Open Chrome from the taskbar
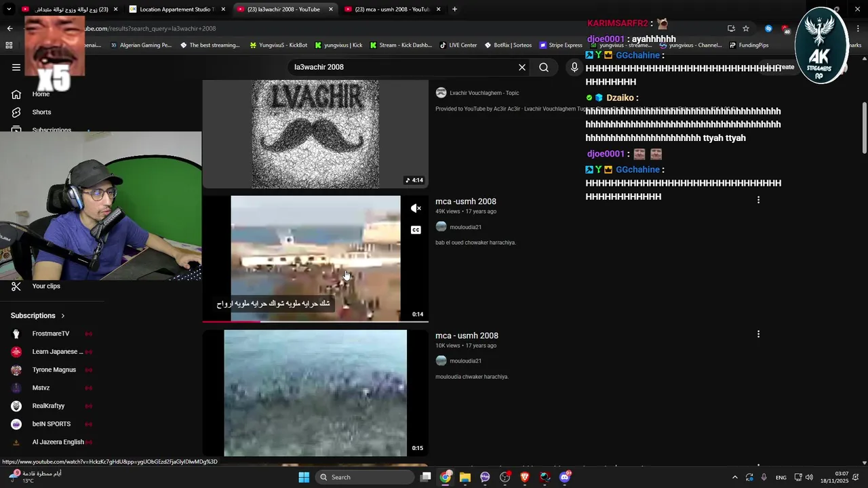The width and height of the screenshot is (868, 488). pyautogui.click(x=445, y=477)
